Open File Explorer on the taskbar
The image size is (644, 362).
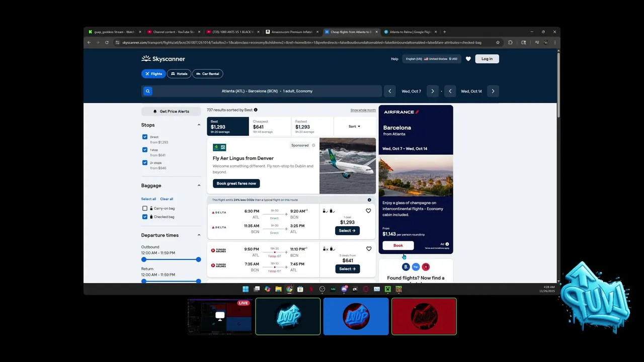coord(278,289)
